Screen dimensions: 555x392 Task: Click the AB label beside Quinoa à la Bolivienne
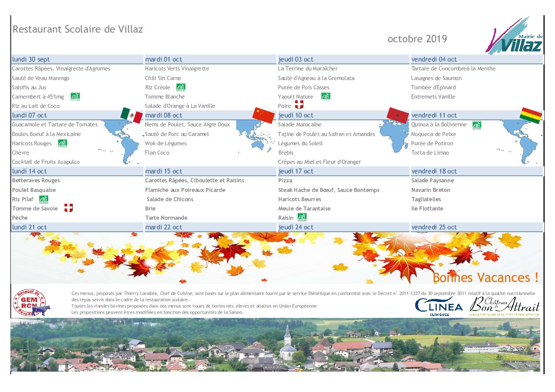point(477,125)
